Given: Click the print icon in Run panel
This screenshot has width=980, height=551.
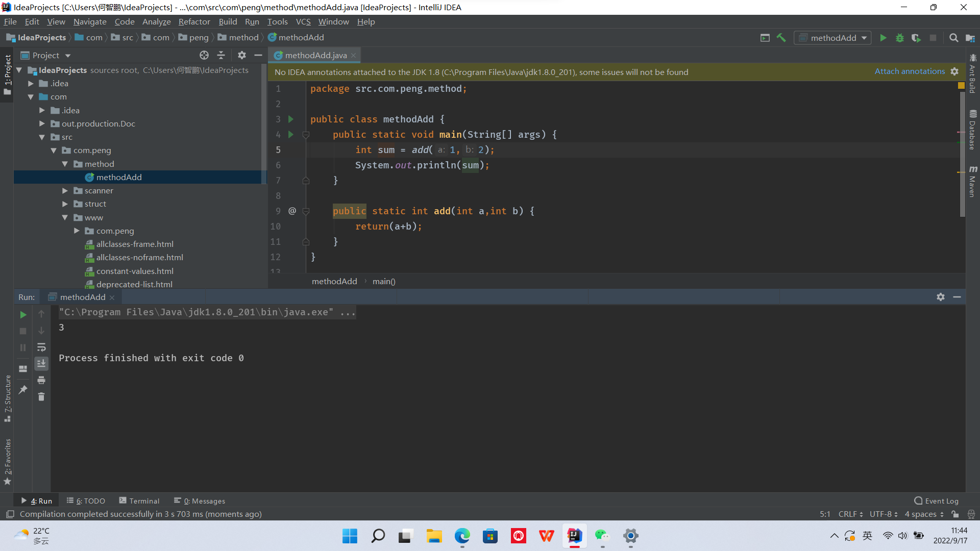Looking at the screenshot, I should tap(41, 380).
